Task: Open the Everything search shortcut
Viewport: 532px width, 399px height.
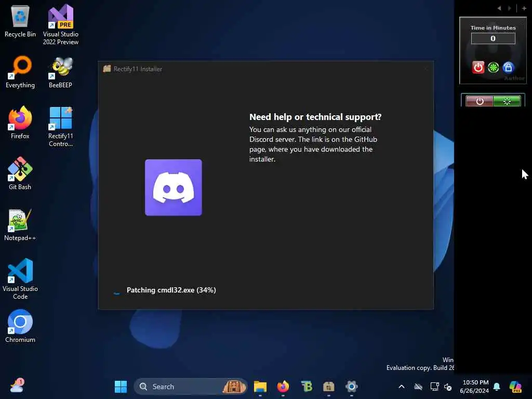Action: pyautogui.click(x=20, y=72)
